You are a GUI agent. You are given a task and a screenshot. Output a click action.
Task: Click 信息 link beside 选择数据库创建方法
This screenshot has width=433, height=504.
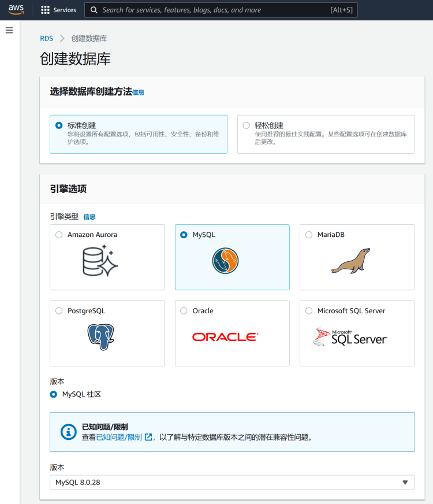coord(138,92)
